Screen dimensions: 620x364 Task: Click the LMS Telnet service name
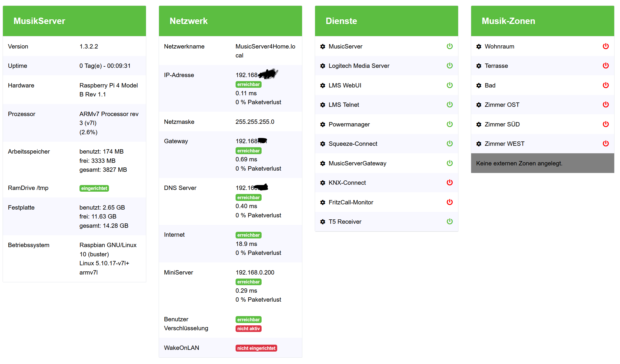click(344, 105)
